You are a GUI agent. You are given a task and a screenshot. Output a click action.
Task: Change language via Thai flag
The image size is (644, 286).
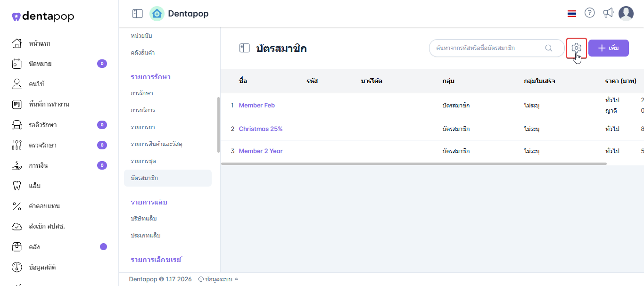(x=572, y=14)
